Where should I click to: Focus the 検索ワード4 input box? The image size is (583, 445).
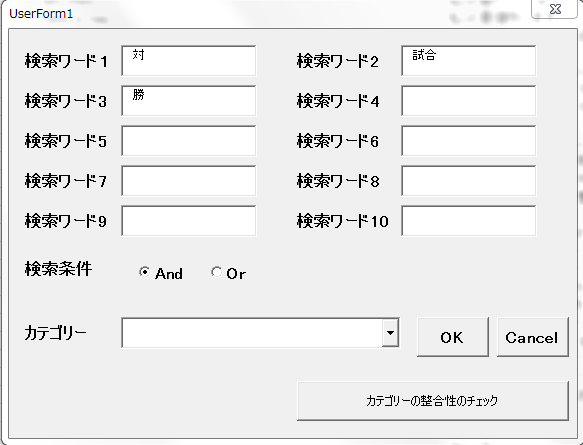tap(468, 101)
